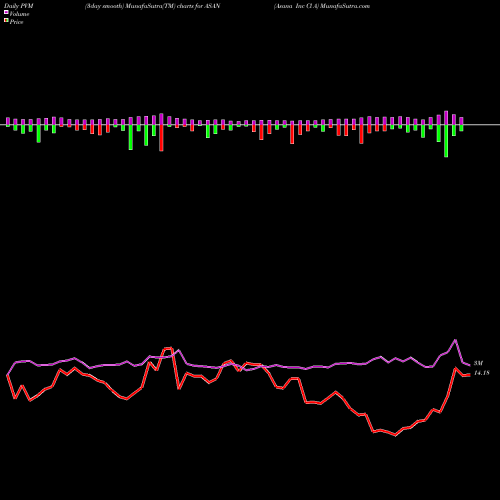Select the 'Price' legend label
The image size is (500, 500).
coord(16,22)
